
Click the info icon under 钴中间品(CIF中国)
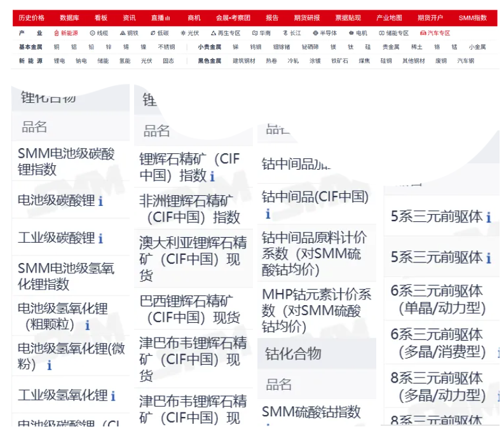(268, 214)
